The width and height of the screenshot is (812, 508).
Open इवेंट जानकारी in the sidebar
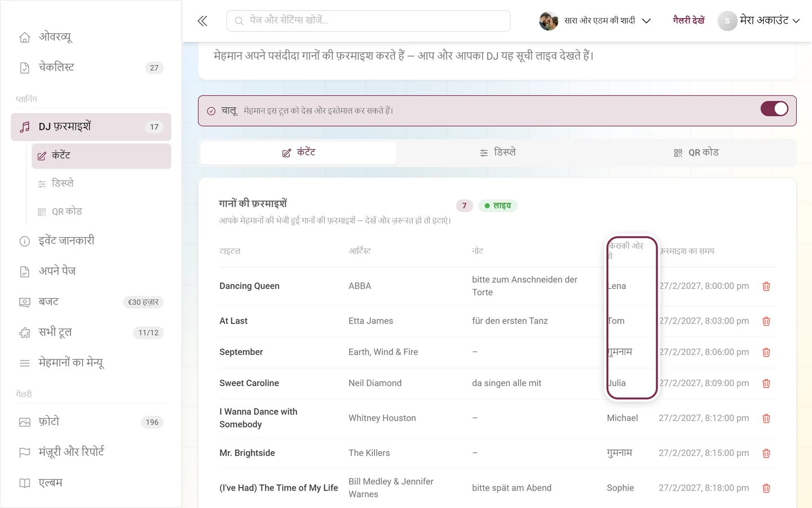tap(91, 241)
